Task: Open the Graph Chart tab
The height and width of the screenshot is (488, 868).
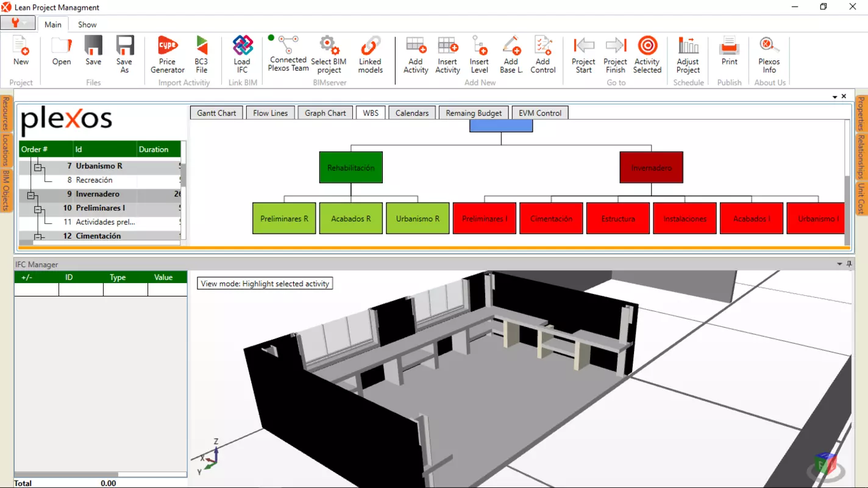Action: click(x=325, y=113)
